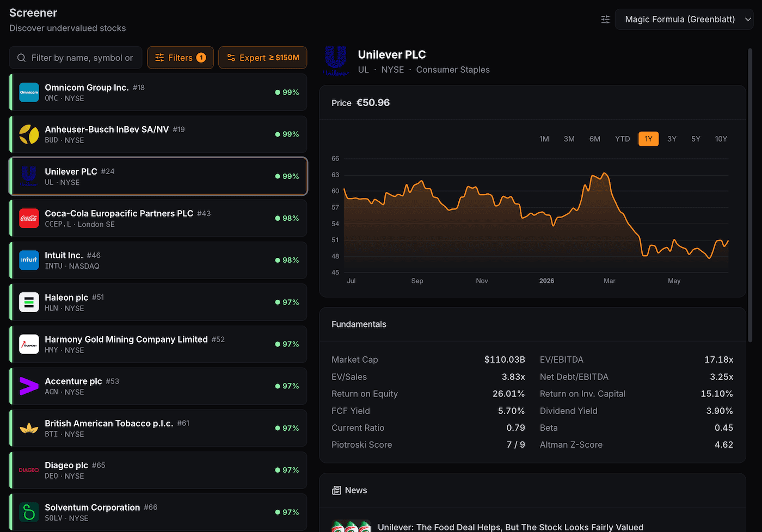Open the Omnicom Group Inc. stock row
762x532 pixels.
pyautogui.click(x=158, y=92)
